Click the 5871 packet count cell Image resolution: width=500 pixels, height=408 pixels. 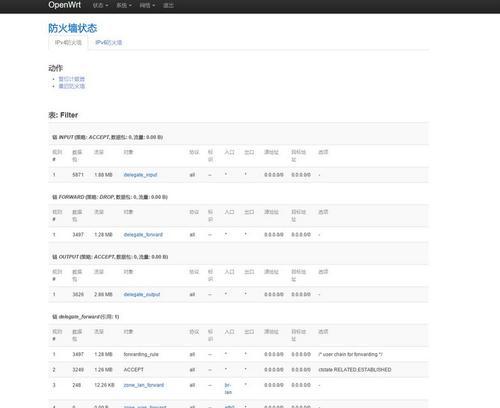pos(78,175)
